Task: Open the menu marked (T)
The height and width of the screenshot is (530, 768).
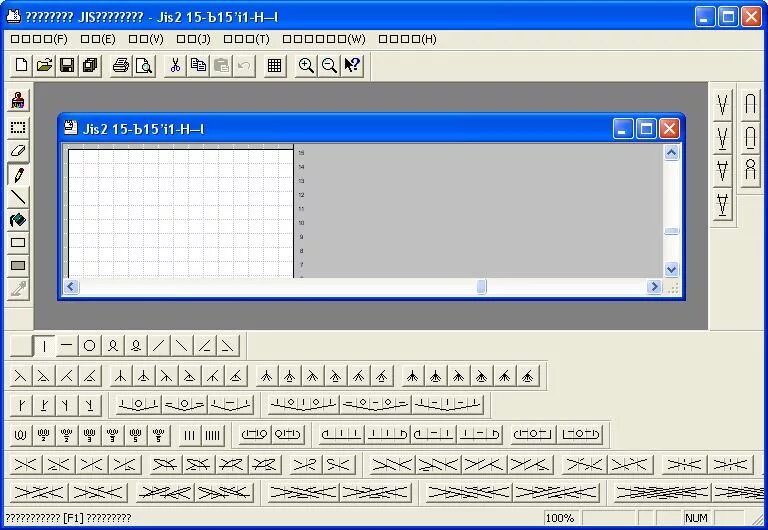Action: tap(246, 39)
